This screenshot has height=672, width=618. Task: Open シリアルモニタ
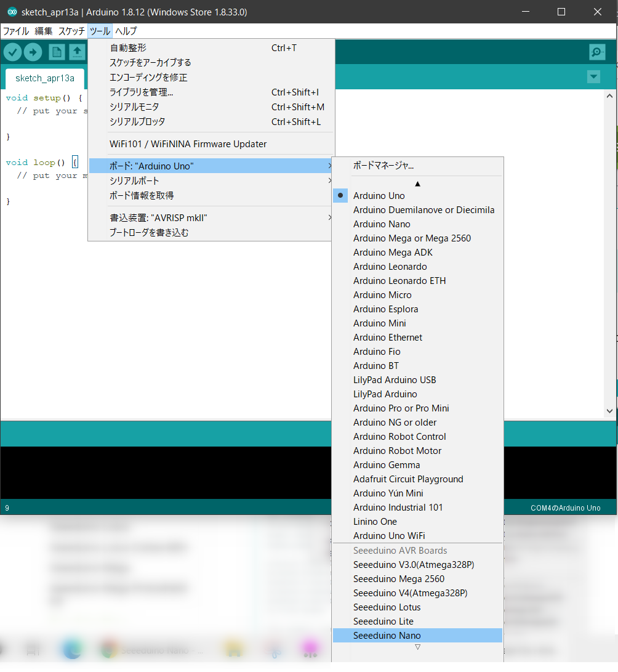point(211,107)
